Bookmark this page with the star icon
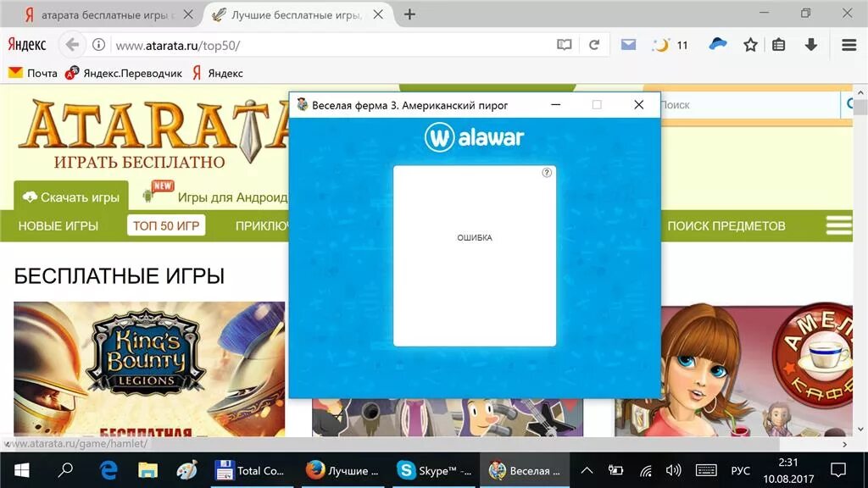 750,45
